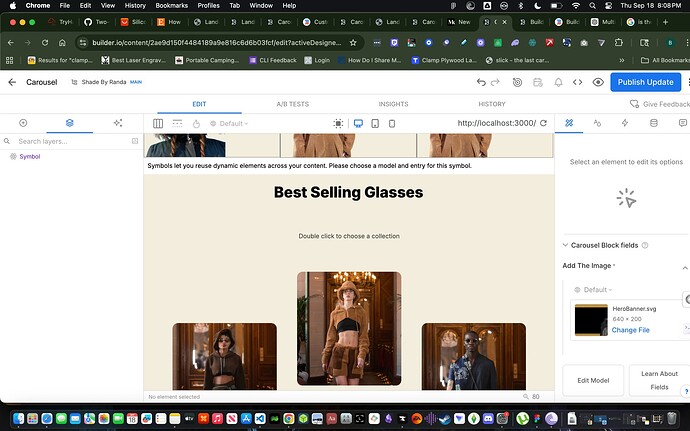
Task: Click the dashed-lines guides icon in canvas toolbar
Action: coord(177,124)
